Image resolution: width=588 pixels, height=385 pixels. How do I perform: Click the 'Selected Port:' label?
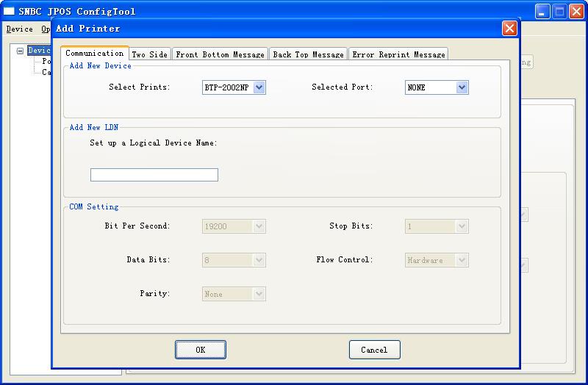pos(343,87)
